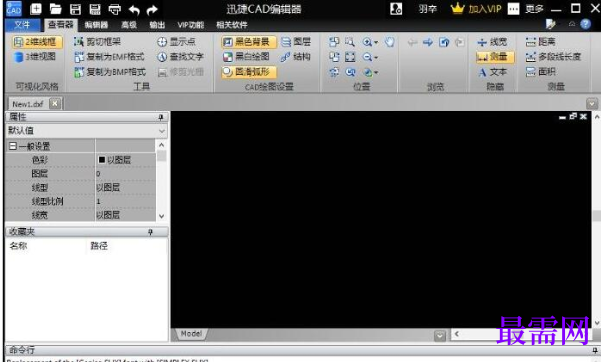The height and width of the screenshot is (362, 608).
Task: Click the 线型比例 value field
Action: [126, 201]
